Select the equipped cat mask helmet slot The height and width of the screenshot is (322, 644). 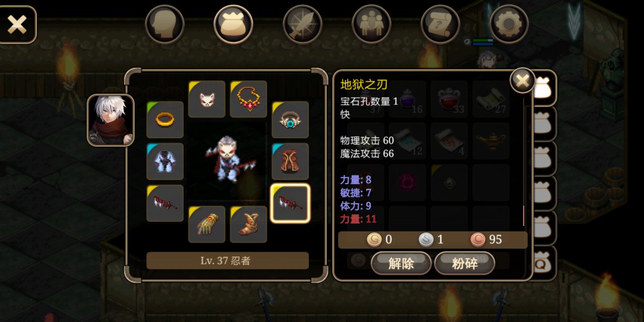[x=206, y=99]
